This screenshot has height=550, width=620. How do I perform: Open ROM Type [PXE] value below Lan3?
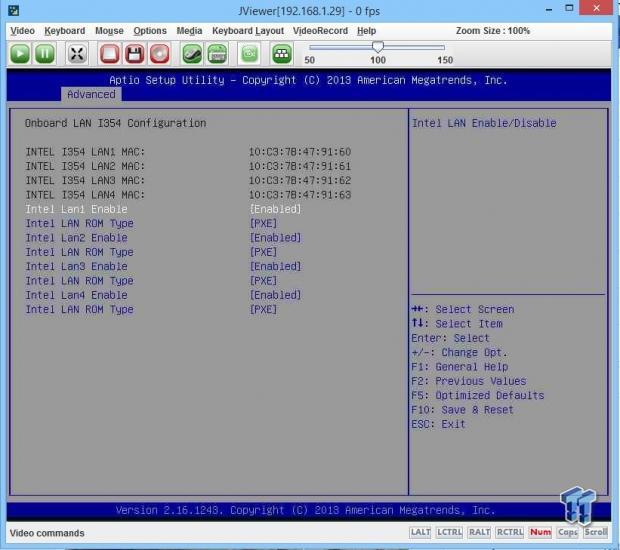point(263,281)
